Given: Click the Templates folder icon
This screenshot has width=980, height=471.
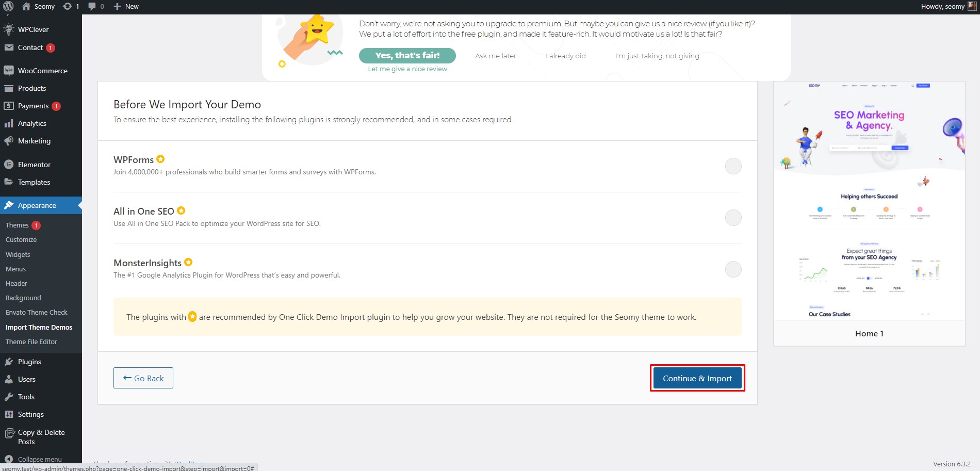Looking at the screenshot, I should tap(9, 182).
